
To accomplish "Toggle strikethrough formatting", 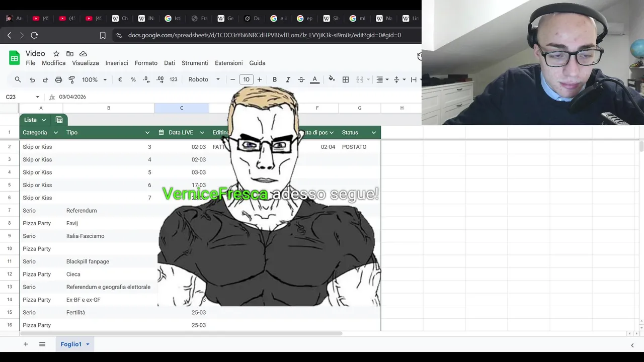I will pyautogui.click(x=301, y=79).
